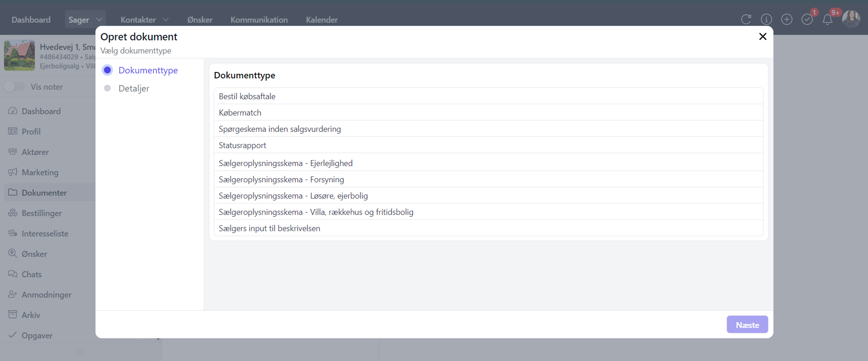
Task: Toggle the Vis noter switch
Action: pyautogui.click(x=14, y=87)
